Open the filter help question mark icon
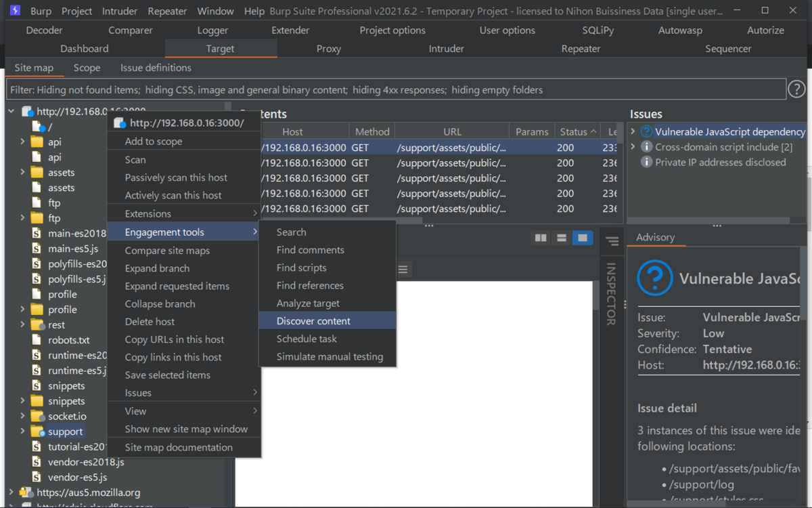812x508 pixels. pos(797,89)
